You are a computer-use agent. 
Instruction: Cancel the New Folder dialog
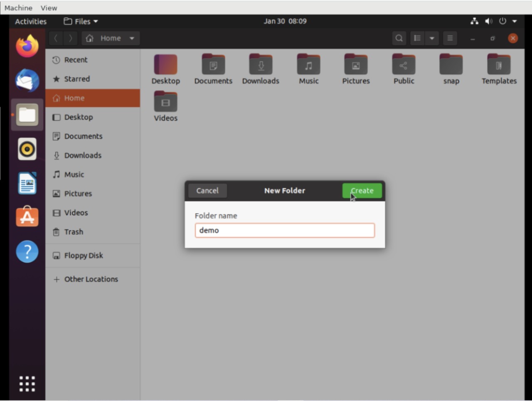(x=207, y=190)
